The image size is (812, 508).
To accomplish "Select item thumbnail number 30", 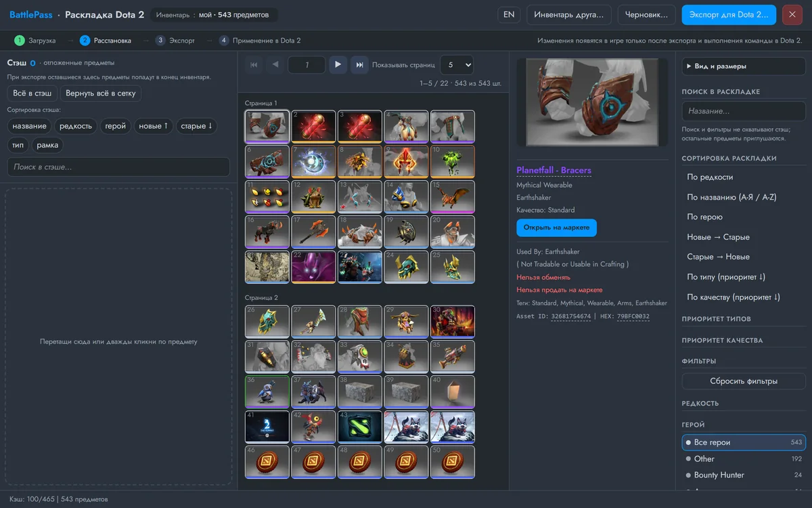I will (453, 322).
